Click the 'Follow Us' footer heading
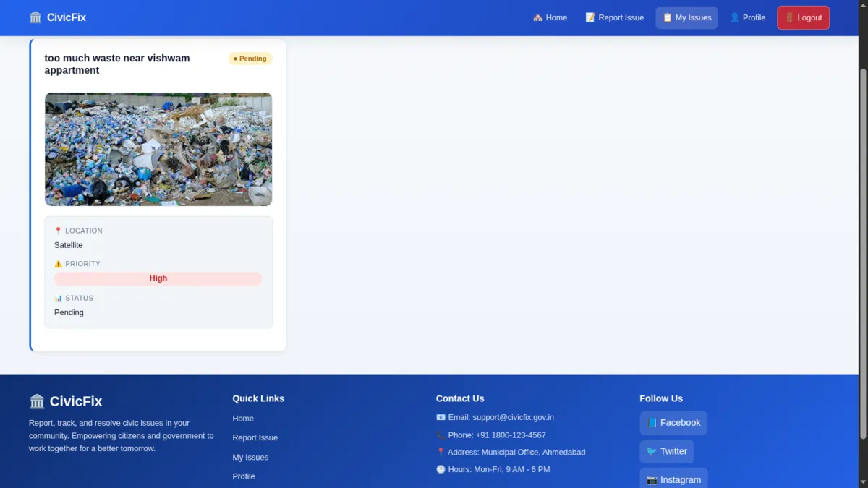Viewport: 868px width, 488px height. 661,398
